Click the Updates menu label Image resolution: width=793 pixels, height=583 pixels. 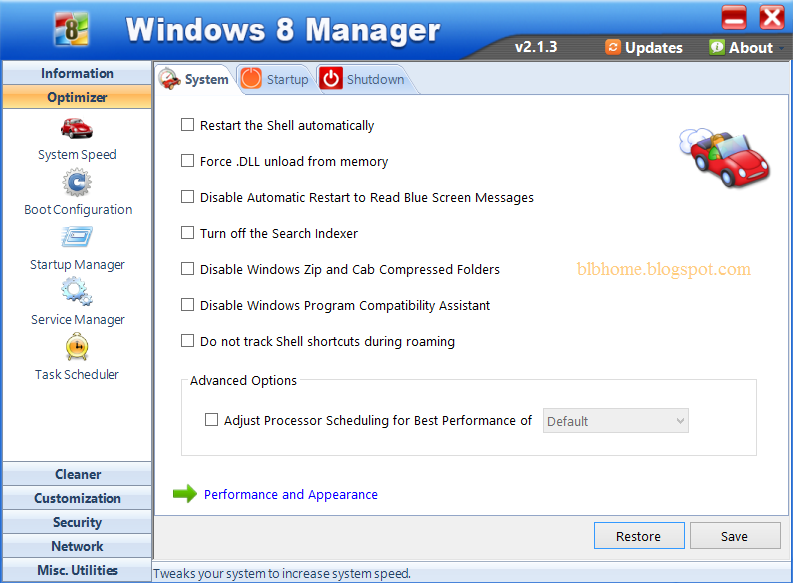[653, 48]
